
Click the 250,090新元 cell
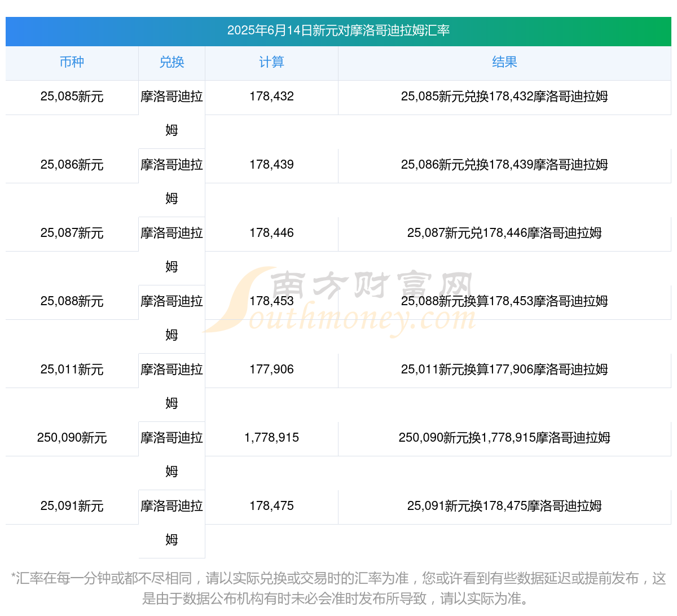click(x=72, y=438)
